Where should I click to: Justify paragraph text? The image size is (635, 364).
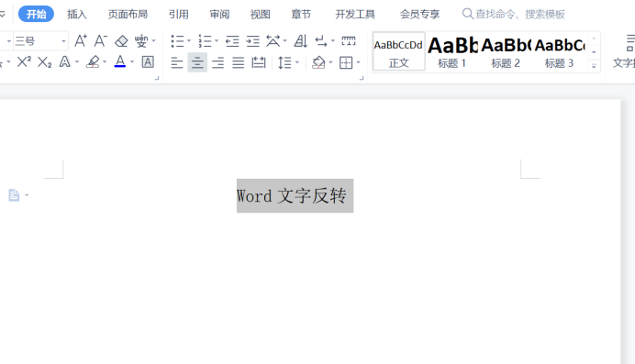(x=239, y=62)
